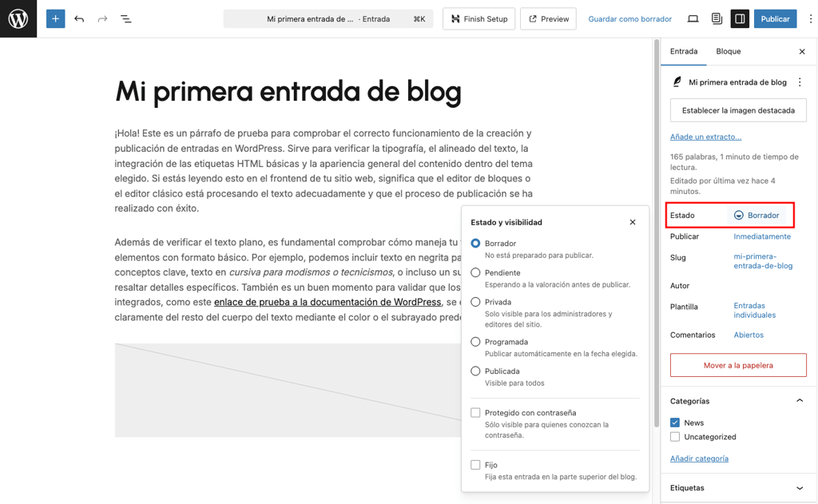Uncheck the News category

tap(675, 423)
